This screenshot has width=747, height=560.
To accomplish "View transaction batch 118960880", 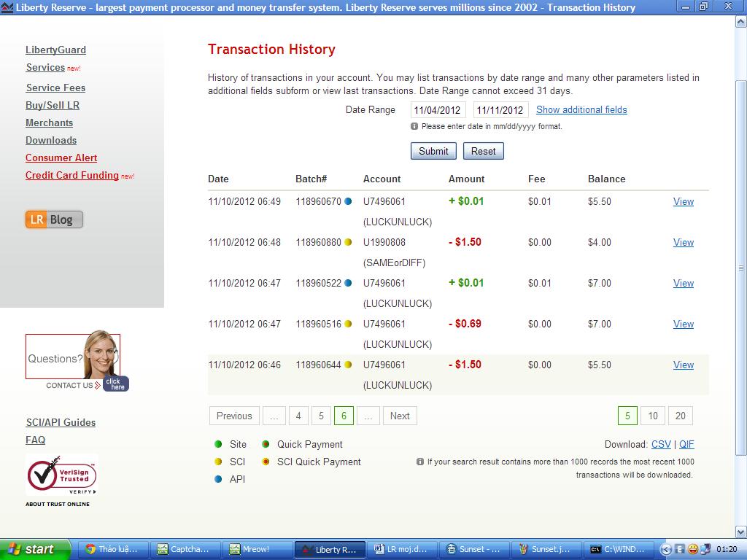I will (x=683, y=242).
